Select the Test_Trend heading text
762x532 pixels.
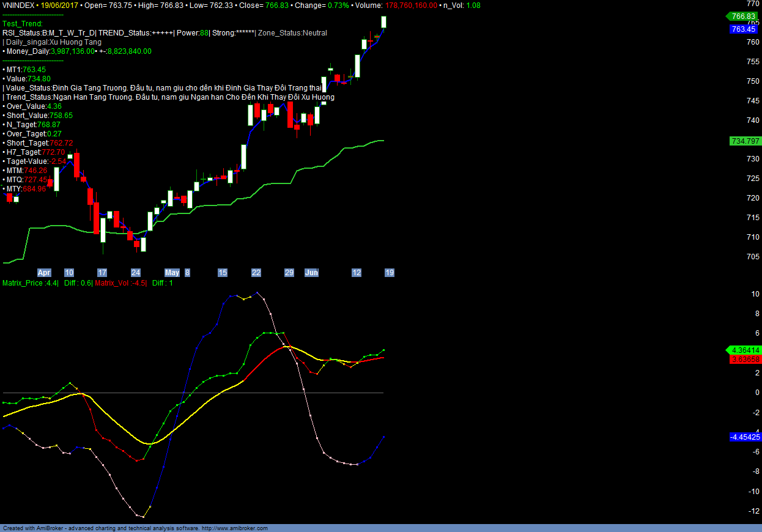coord(23,24)
